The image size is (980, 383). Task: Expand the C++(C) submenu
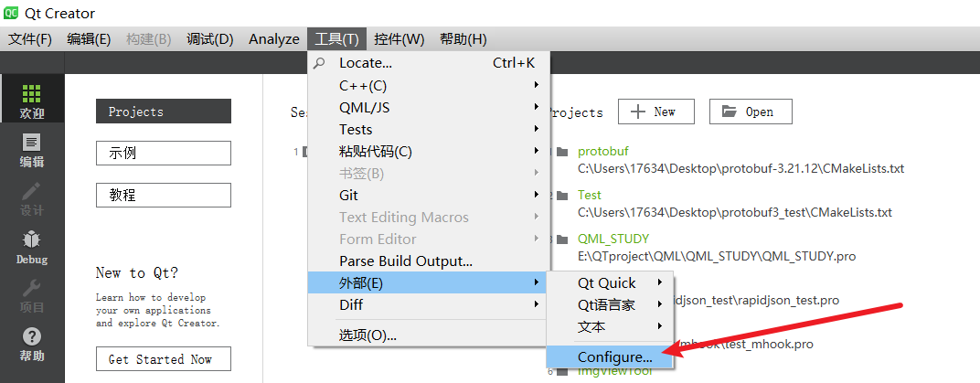point(429,86)
